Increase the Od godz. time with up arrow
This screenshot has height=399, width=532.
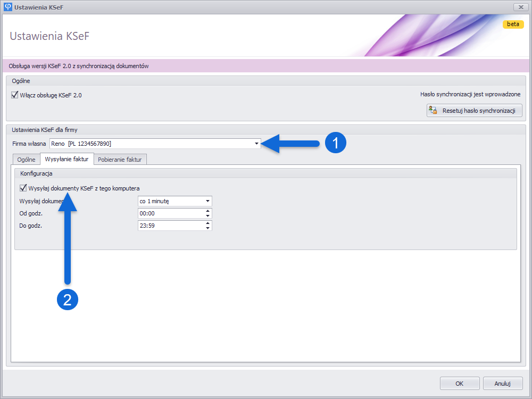[x=207, y=211]
